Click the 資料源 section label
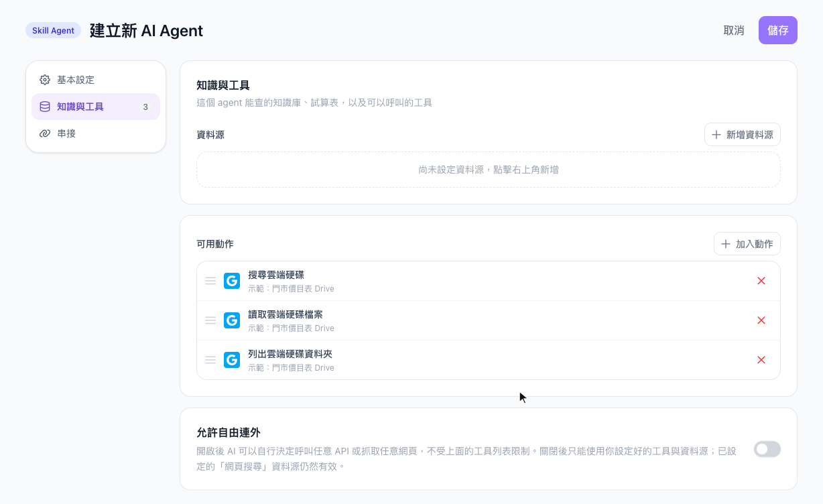The height and width of the screenshot is (504, 823). click(x=210, y=135)
